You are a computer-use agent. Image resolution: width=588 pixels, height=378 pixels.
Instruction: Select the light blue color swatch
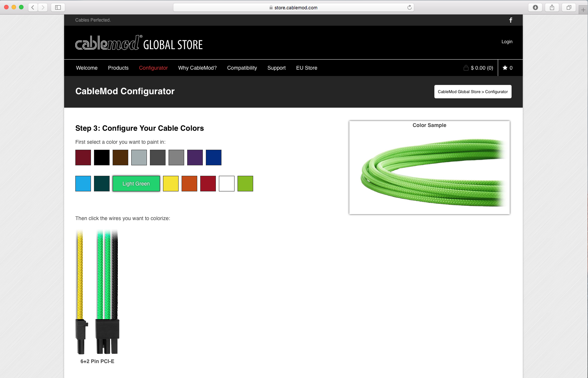click(83, 184)
